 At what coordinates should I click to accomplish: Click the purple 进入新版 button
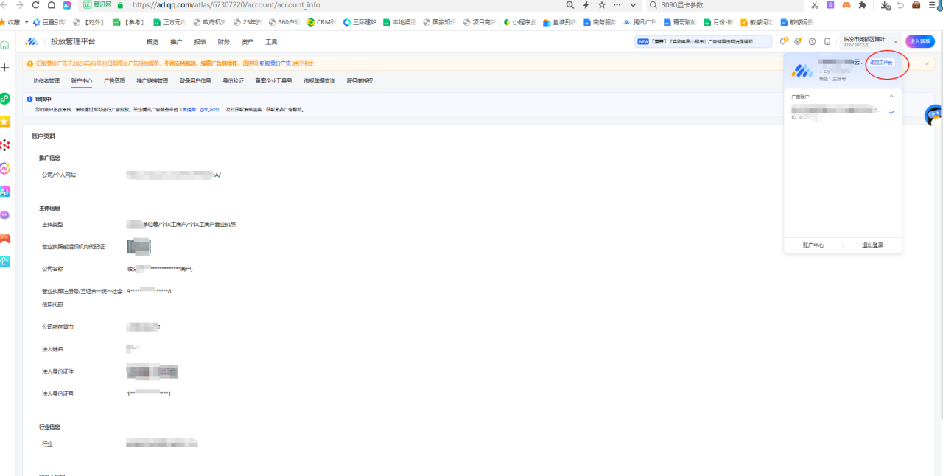(919, 41)
